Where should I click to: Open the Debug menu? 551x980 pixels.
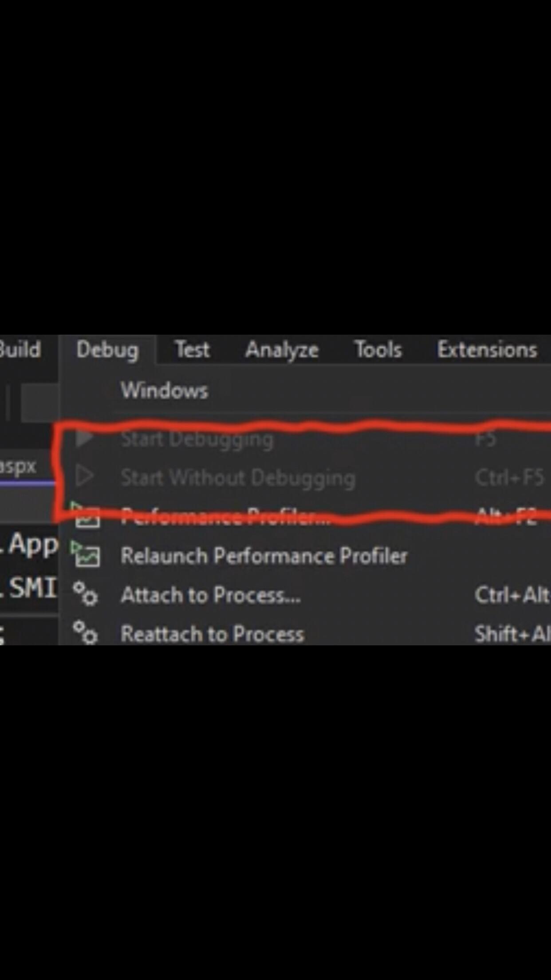point(108,350)
